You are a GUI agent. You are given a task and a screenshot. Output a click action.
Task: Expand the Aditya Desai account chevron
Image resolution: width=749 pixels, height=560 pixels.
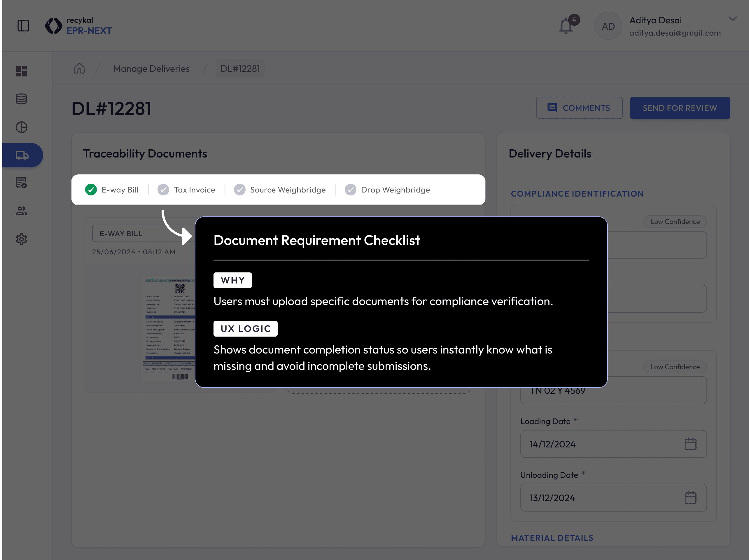tap(732, 19)
